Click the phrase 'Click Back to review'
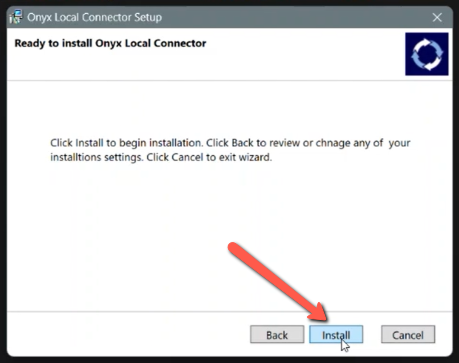Screen dimensions: 459x363 point(253,143)
